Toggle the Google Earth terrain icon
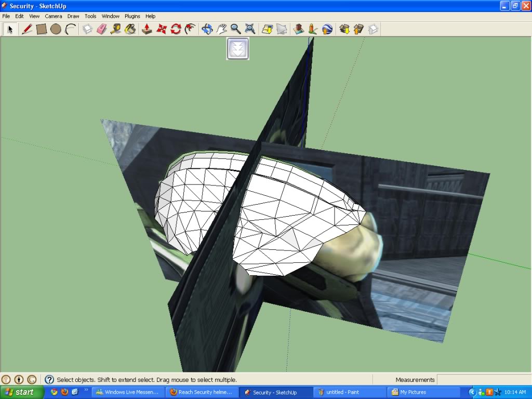The image size is (532, 399). pyautogui.click(x=282, y=29)
